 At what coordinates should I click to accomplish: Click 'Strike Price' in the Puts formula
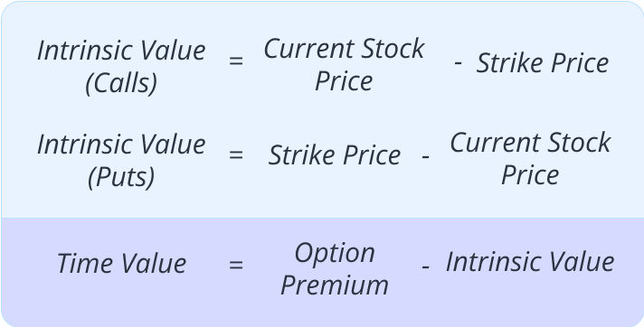pyautogui.click(x=335, y=155)
